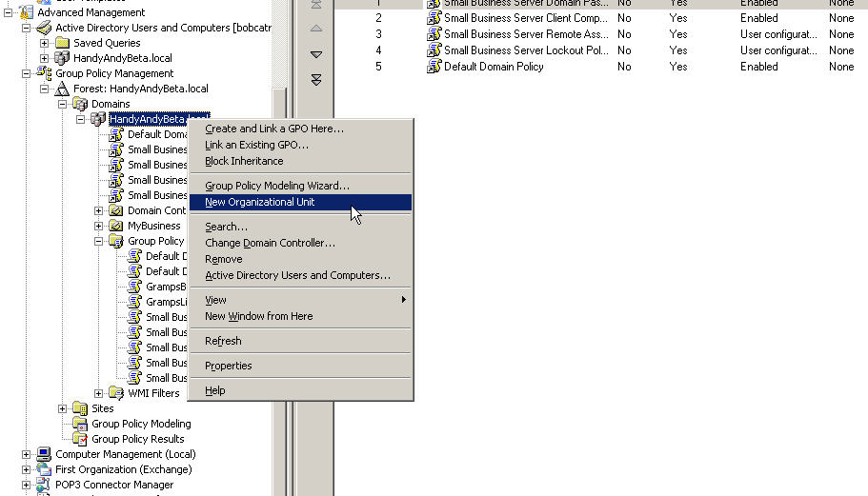868x496 pixels.
Task: Expand the Domain Cont organizational unit
Action: pyautogui.click(x=98, y=210)
